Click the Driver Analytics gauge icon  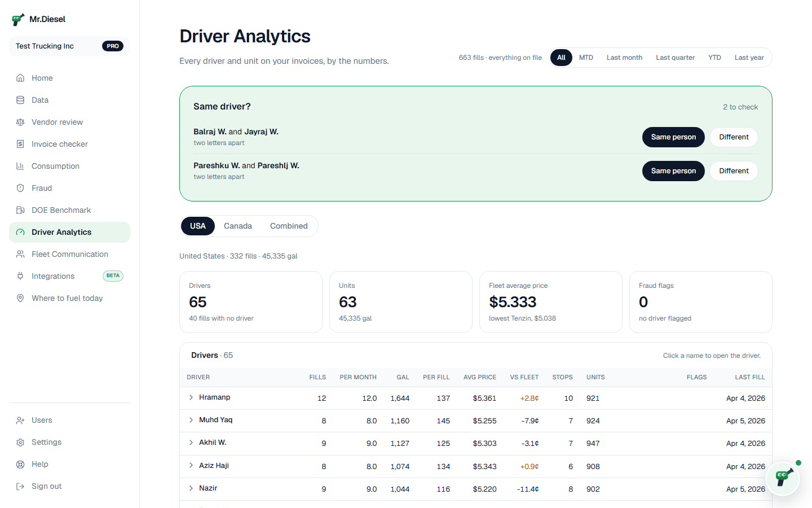click(20, 232)
